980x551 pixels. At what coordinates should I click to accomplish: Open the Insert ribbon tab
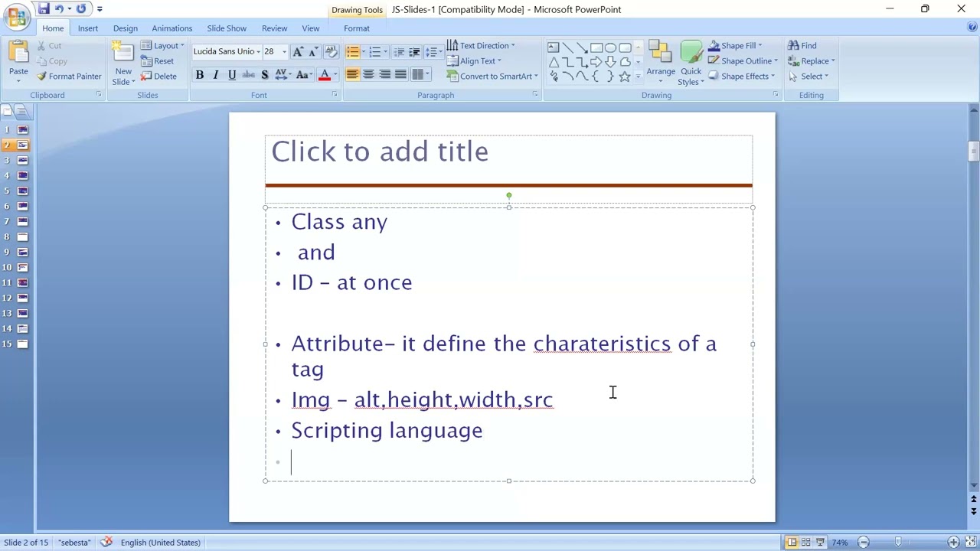coord(88,28)
